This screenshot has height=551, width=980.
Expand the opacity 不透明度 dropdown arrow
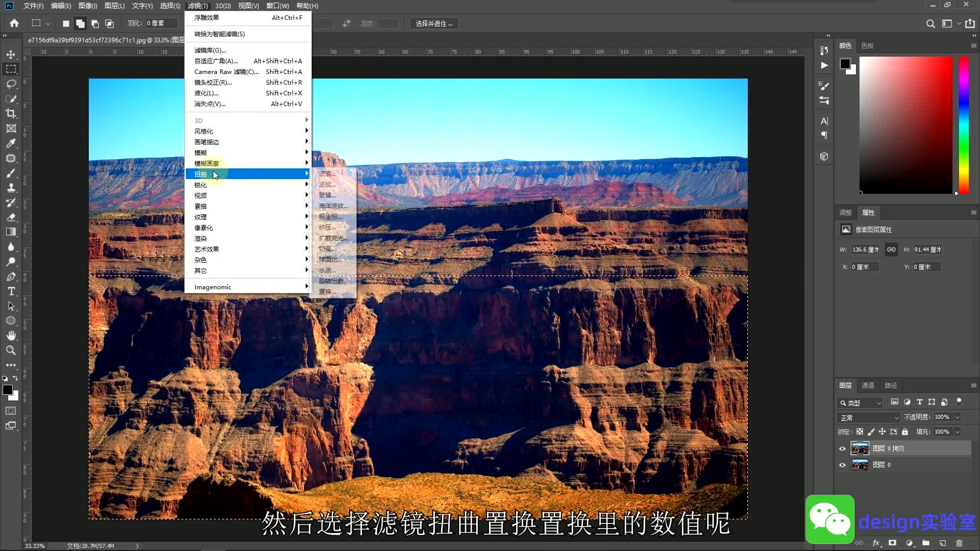click(958, 417)
